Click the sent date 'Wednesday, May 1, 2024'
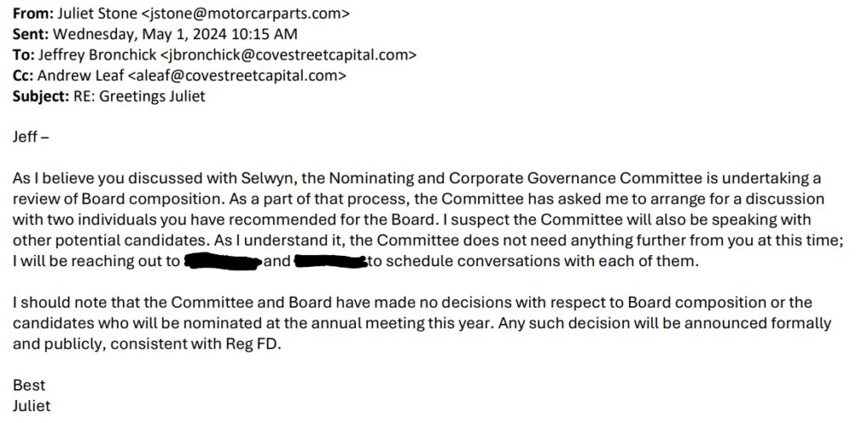This screenshot has width=868, height=423. pos(140,34)
